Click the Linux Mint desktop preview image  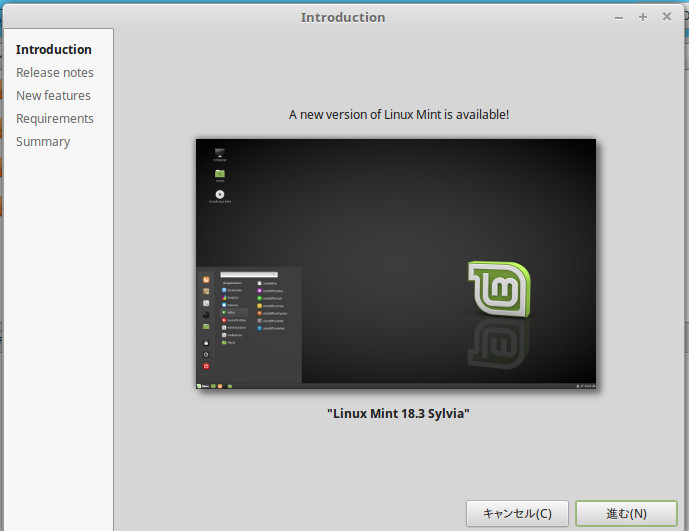pyautogui.click(x=396, y=264)
